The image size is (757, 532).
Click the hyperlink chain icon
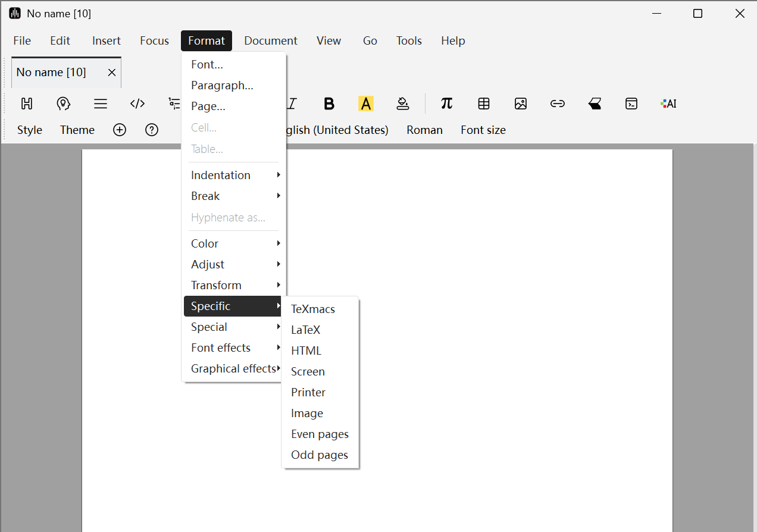[558, 104]
